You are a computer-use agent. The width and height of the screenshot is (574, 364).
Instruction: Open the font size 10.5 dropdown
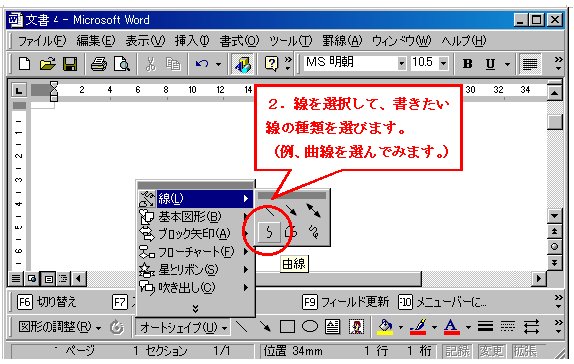444,63
